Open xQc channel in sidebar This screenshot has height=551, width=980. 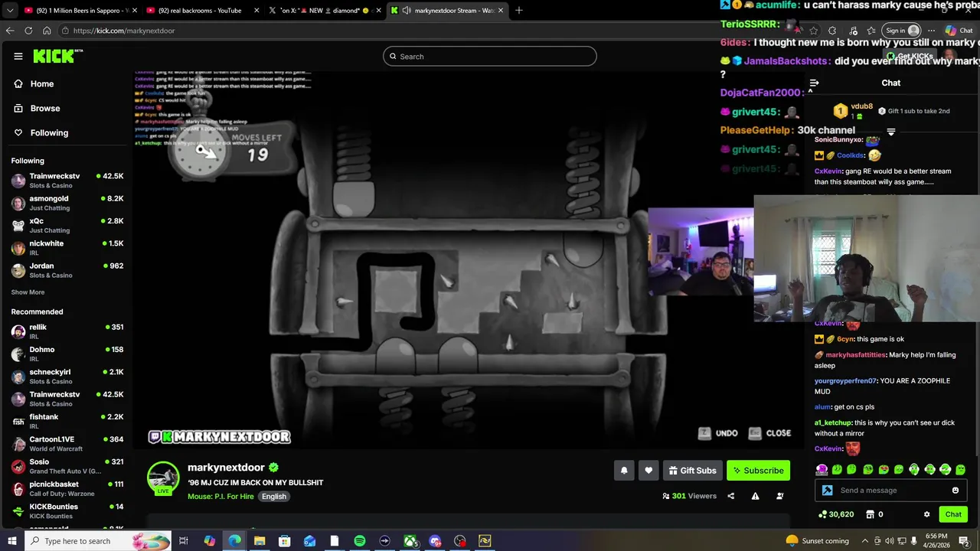(67, 225)
